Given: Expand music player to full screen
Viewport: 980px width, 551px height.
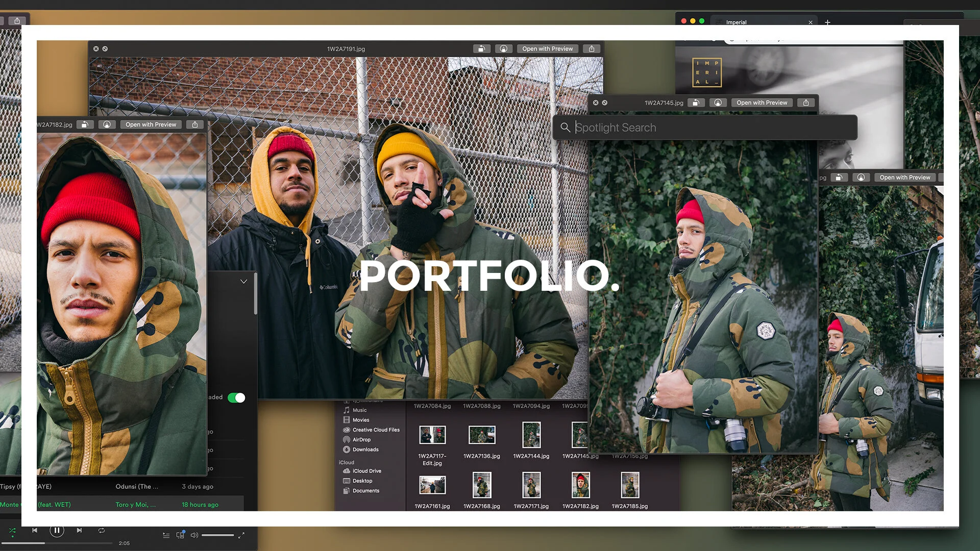Looking at the screenshot, I should pos(241,535).
